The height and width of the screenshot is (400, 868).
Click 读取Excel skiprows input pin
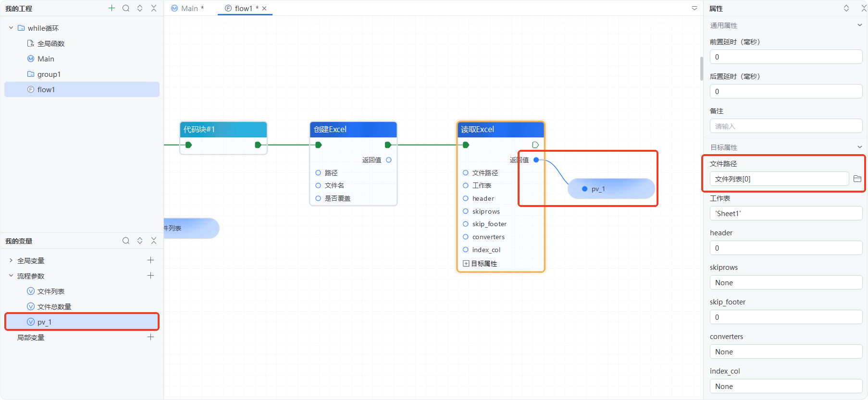pyautogui.click(x=465, y=211)
